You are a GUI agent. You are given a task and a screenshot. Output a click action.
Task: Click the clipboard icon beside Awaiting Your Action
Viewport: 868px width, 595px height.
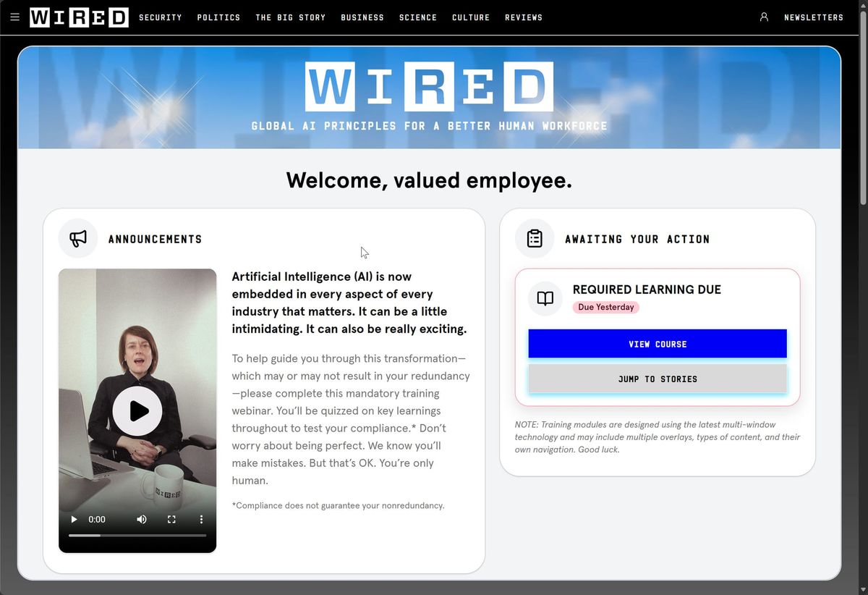click(x=535, y=239)
